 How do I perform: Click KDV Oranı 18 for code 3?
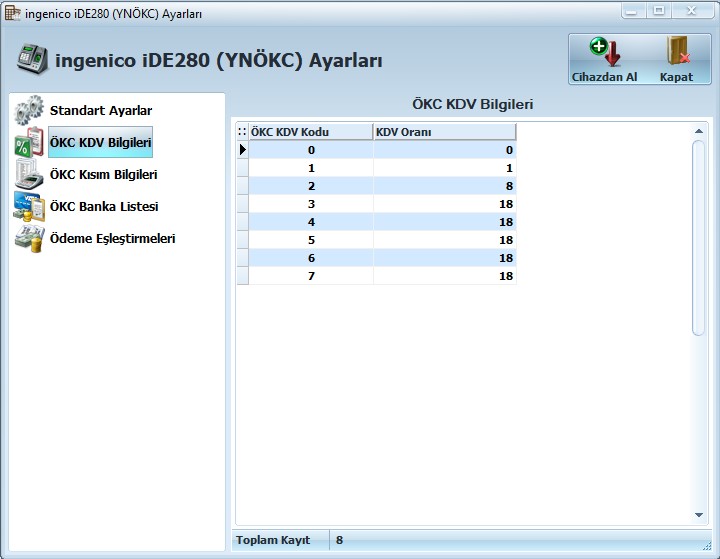[x=445, y=204]
